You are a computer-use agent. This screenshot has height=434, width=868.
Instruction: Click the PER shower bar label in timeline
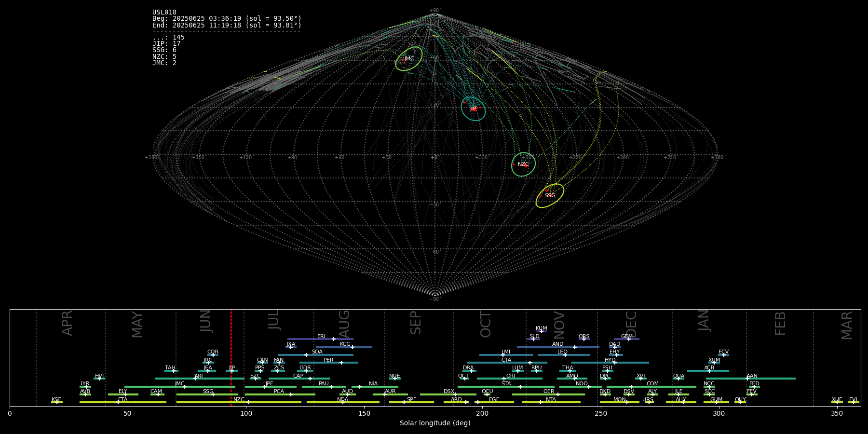[328, 360]
